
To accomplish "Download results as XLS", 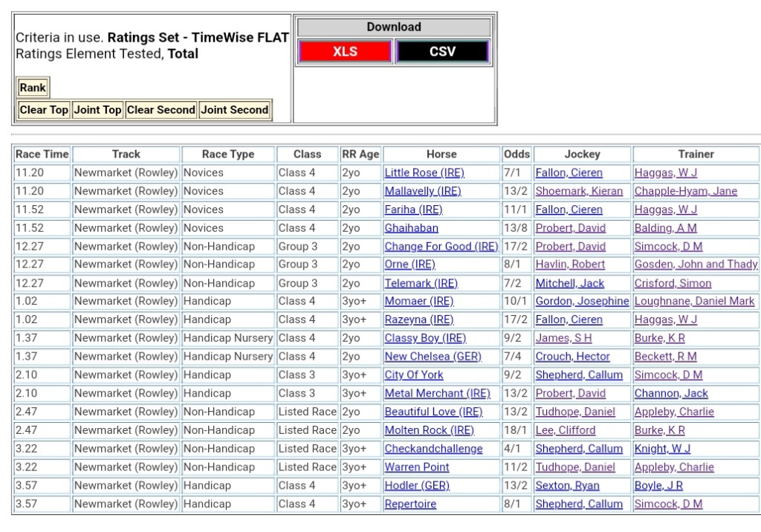I will point(344,51).
